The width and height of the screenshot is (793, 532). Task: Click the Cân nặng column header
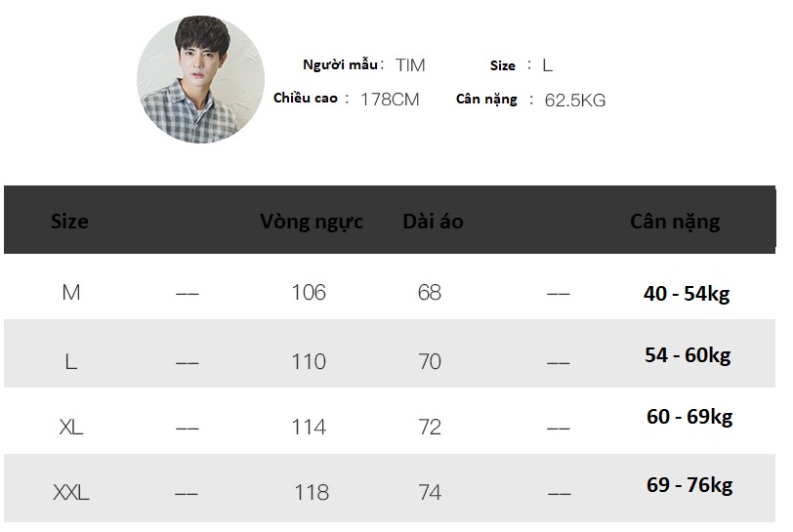[675, 222]
